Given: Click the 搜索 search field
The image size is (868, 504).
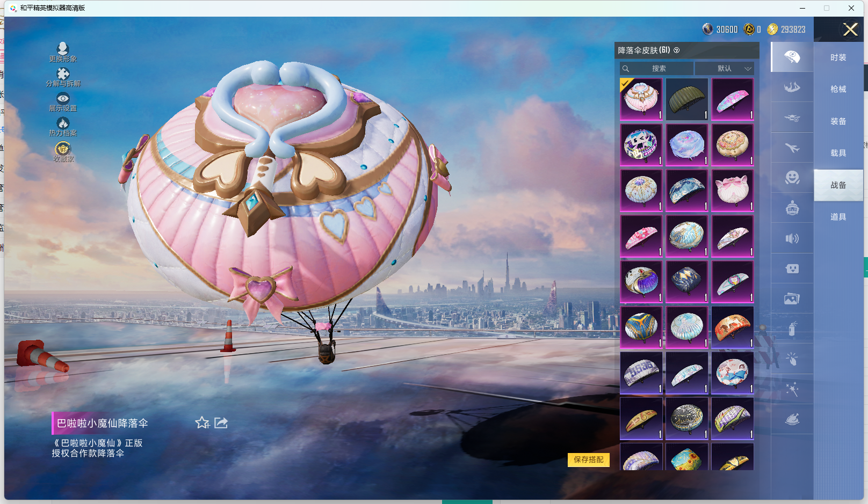Looking at the screenshot, I should (x=656, y=69).
